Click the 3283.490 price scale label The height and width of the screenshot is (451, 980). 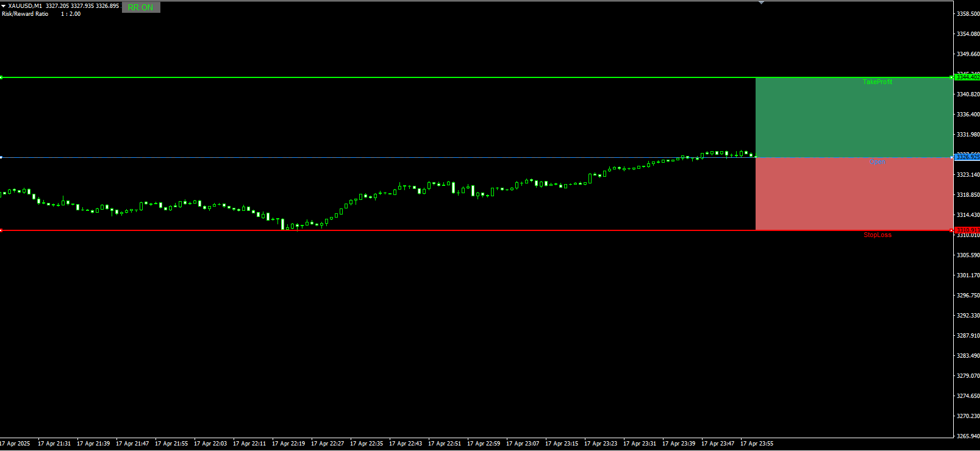coord(968,355)
